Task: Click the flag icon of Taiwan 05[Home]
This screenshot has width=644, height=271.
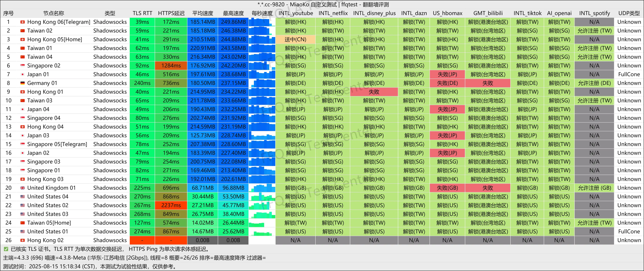Action: [x=22, y=223]
